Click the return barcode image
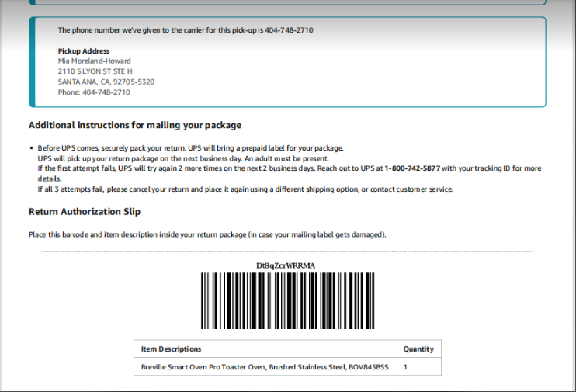 [x=288, y=300]
